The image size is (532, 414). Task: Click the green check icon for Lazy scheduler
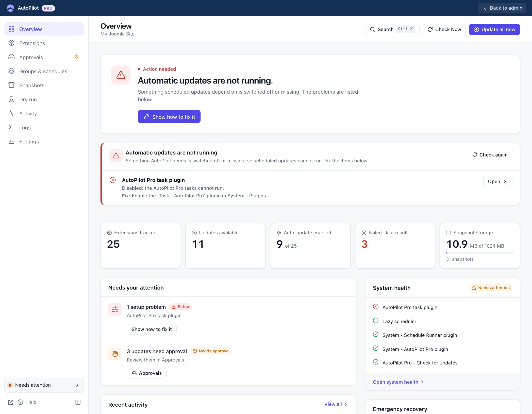[376, 321]
